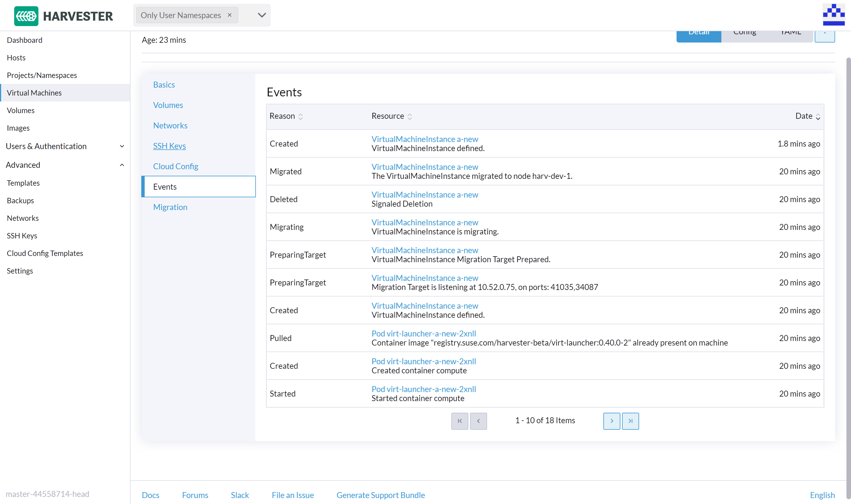
Task: Jump to the last page of events
Action: pyautogui.click(x=630, y=421)
